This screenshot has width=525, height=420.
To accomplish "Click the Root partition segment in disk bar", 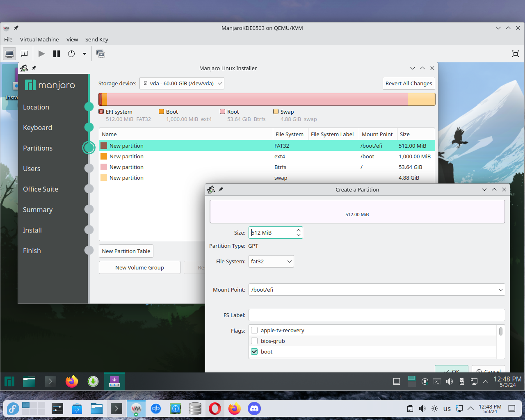I will coord(257,99).
